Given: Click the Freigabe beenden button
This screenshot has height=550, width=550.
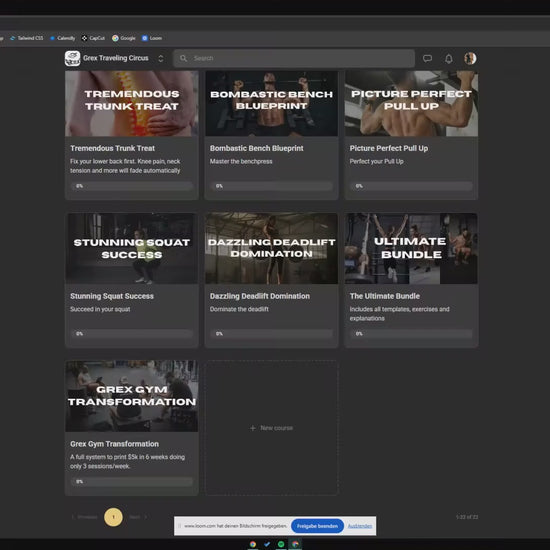Looking at the screenshot, I should pos(317,526).
